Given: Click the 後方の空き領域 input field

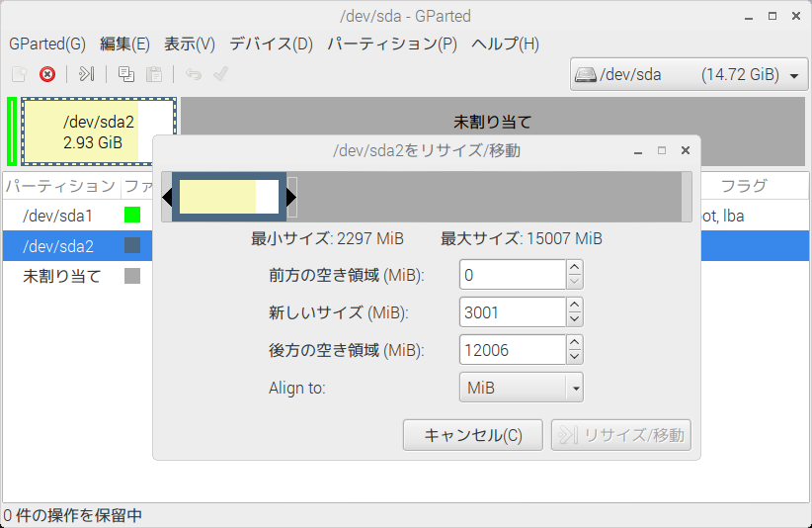Looking at the screenshot, I should (x=512, y=350).
